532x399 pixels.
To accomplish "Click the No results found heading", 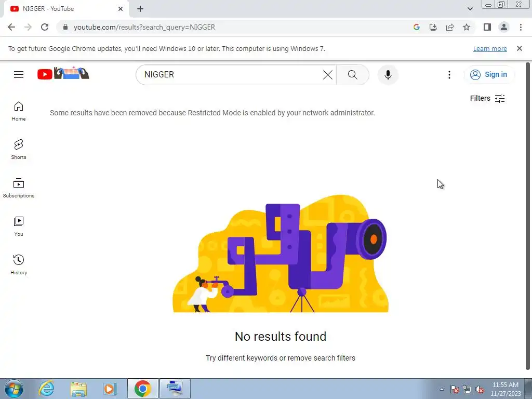I will [281, 336].
